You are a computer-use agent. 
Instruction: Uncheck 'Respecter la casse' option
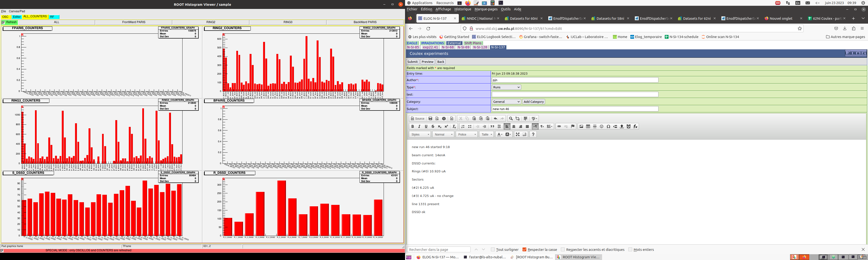(x=524, y=250)
